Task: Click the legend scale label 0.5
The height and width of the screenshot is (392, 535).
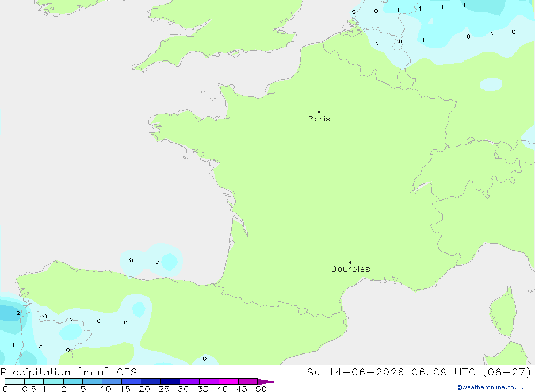Action: point(29,389)
